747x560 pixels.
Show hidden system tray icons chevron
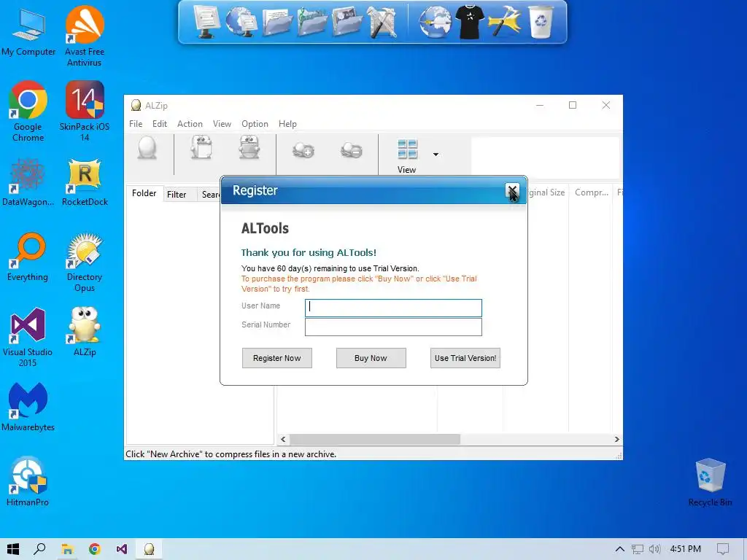(x=620, y=549)
